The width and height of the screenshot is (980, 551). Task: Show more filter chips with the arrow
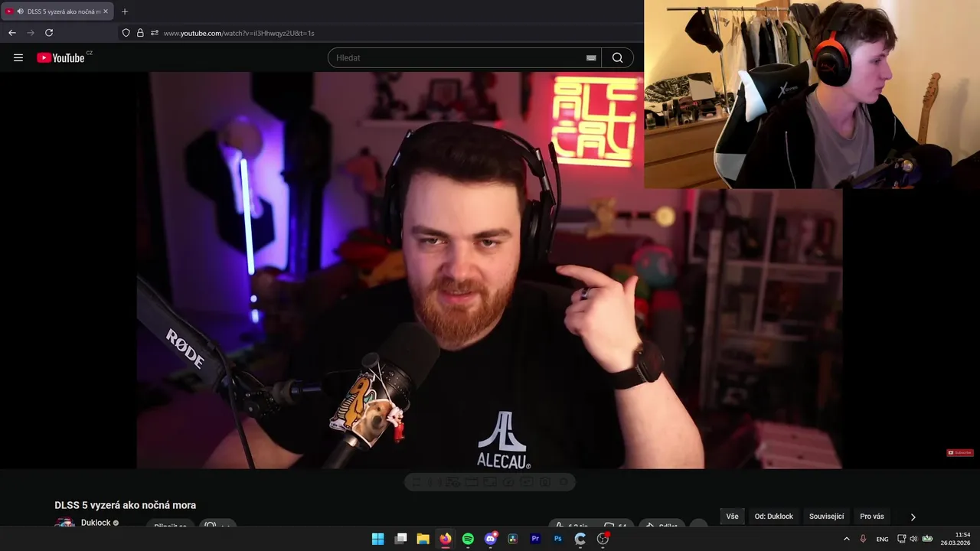tap(913, 517)
